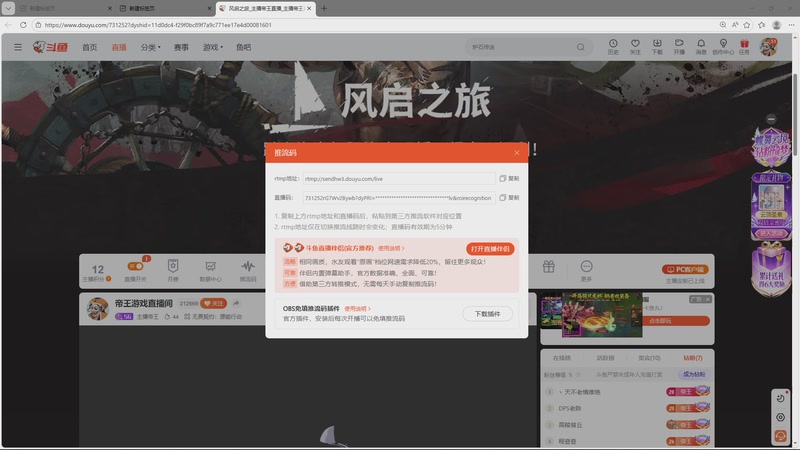Bookmark this page with the star icon
Image resolution: width=800 pixels, height=450 pixels.
[x=747, y=24]
